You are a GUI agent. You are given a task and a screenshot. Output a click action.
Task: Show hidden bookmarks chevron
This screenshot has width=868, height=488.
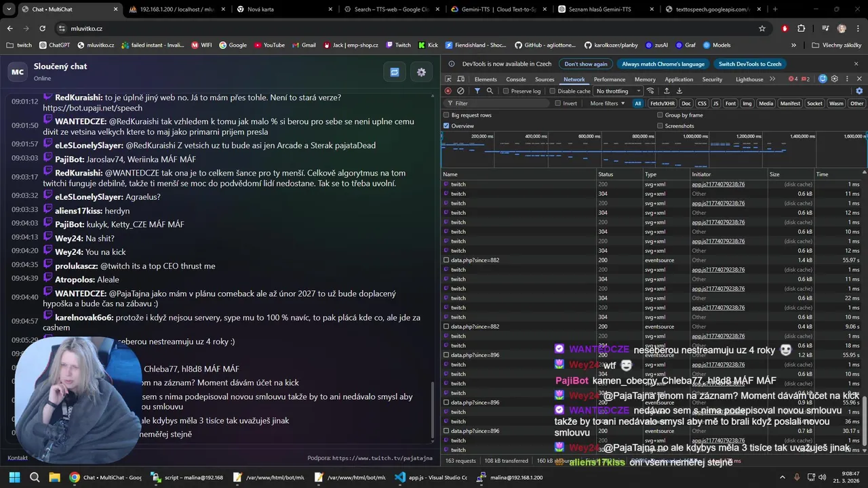tap(793, 45)
